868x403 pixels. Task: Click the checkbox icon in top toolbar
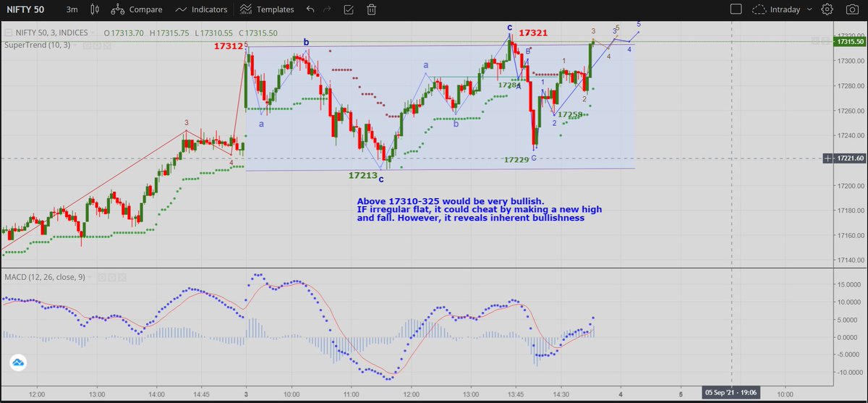[350, 9]
